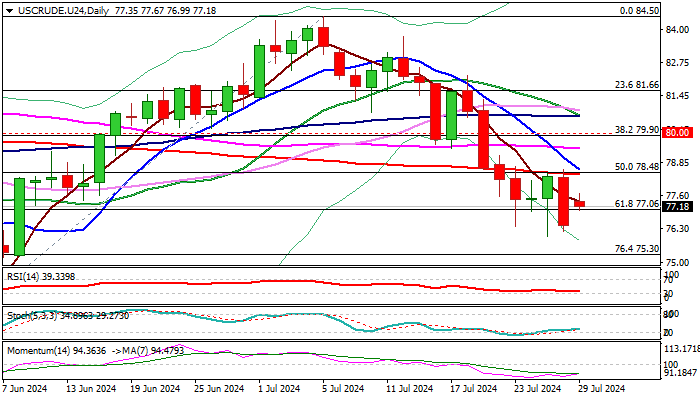The image size is (700, 400).
Task: Select the 61.8 77.06 Fibonacci label
Action: pos(635,203)
